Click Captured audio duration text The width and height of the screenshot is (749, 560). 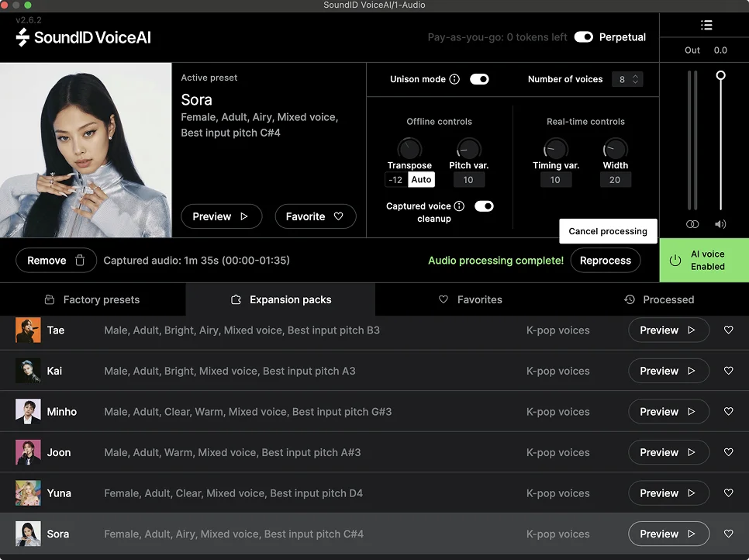coord(196,261)
